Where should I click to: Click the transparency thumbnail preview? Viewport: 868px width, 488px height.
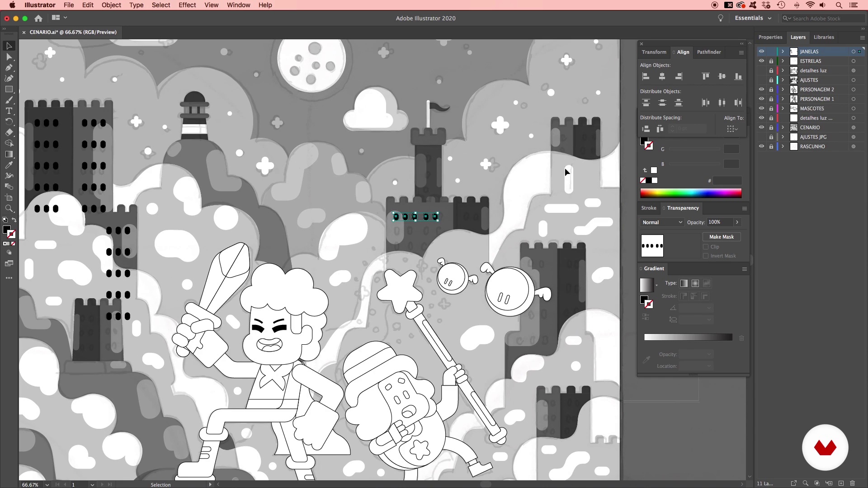[652, 246]
